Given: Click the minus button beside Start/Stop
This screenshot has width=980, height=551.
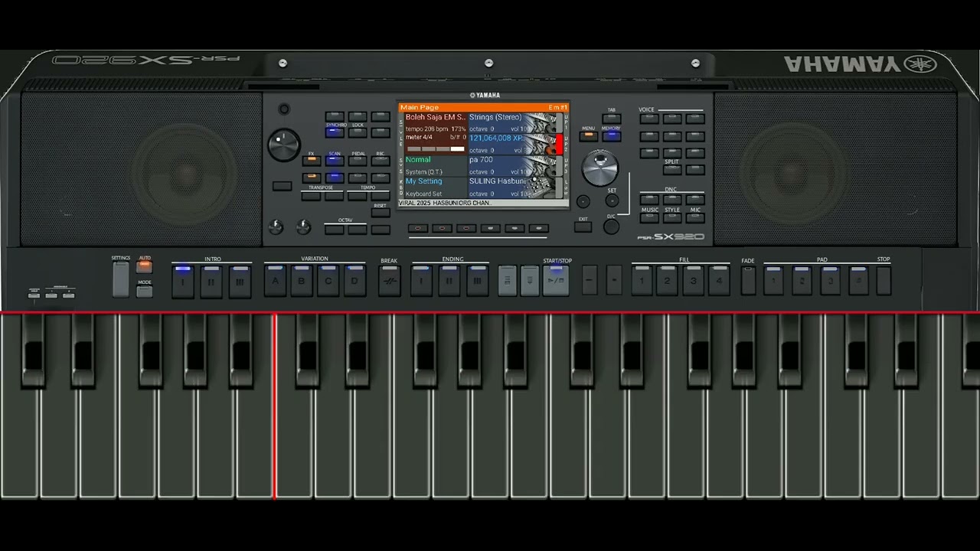Looking at the screenshot, I should [x=590, y=280].
